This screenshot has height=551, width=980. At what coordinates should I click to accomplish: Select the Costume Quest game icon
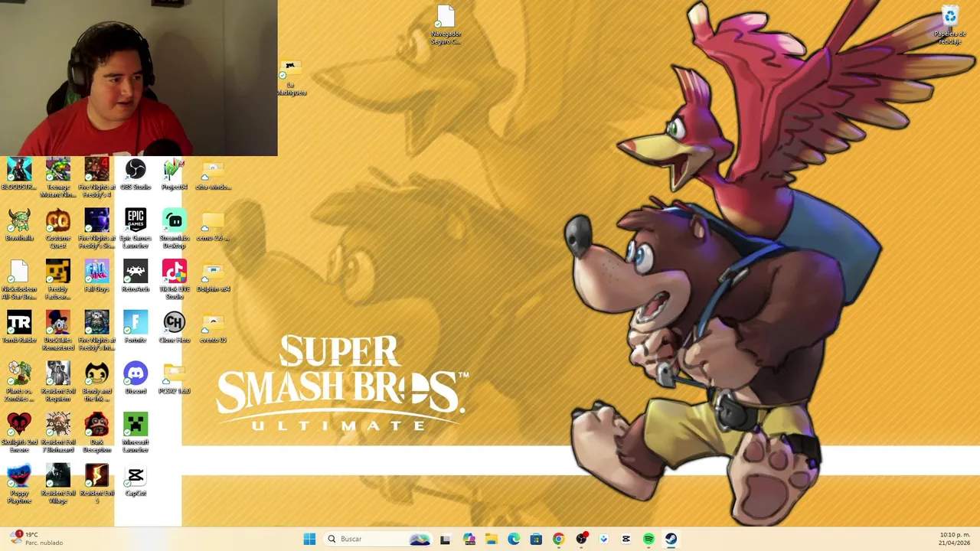pos(58,229)
